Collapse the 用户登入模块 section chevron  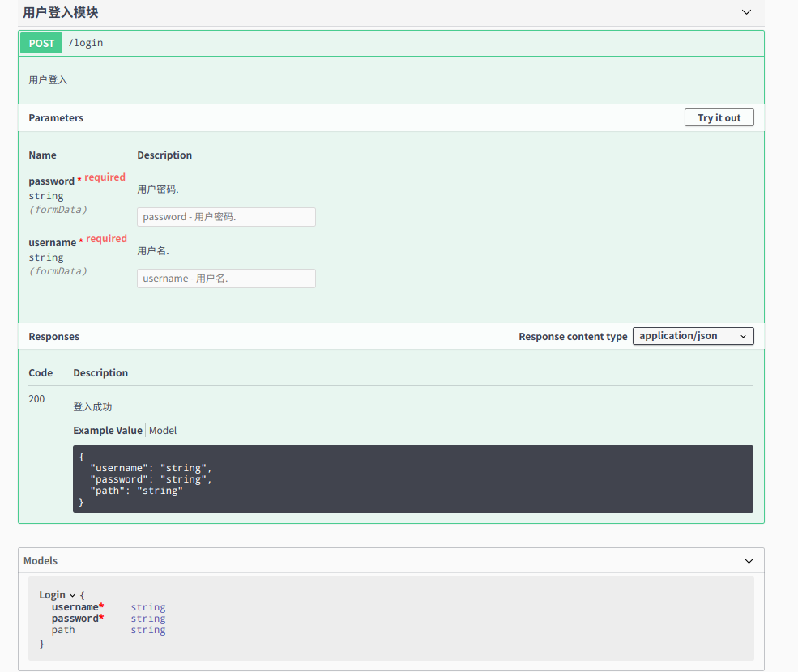click(x=746, y=12)
